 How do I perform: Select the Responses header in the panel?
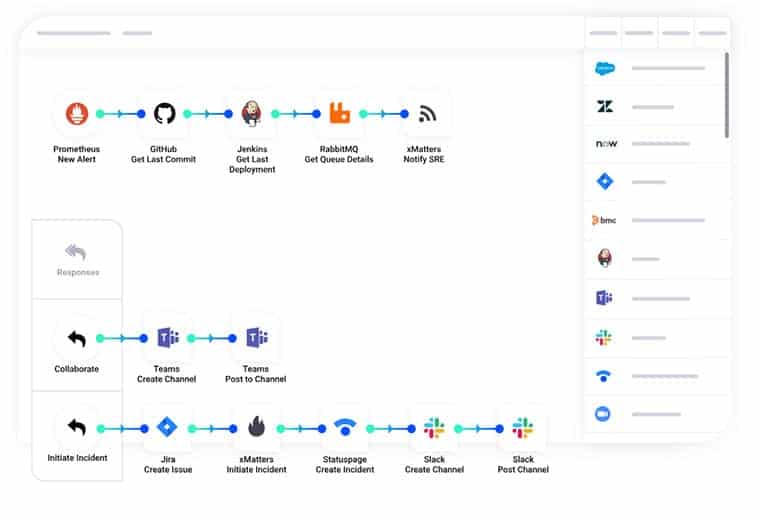tap(77, 258)
